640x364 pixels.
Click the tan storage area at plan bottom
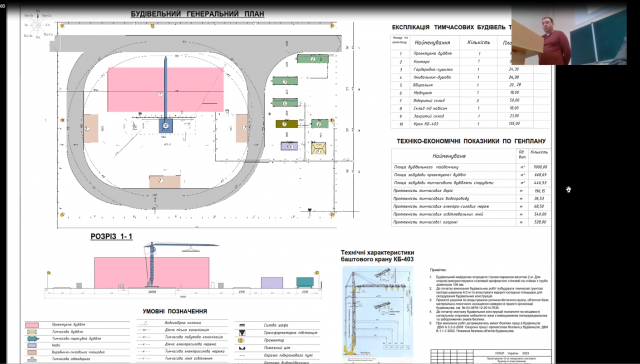click(x=164, y=182)
